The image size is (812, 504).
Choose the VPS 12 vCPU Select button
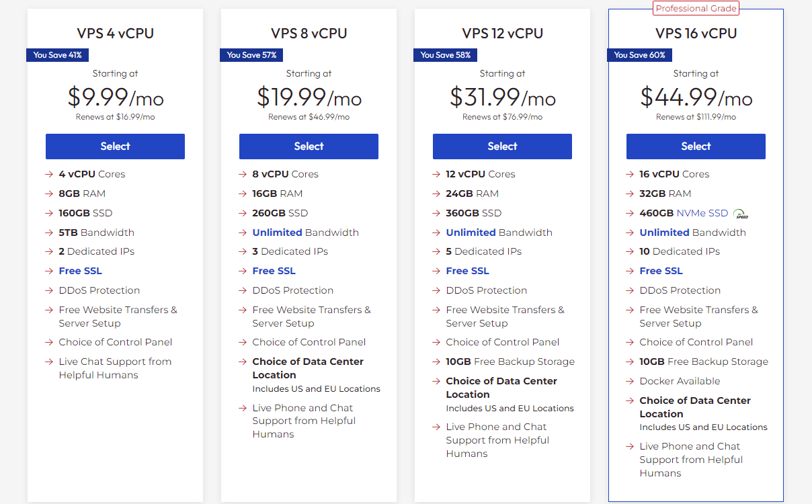click(x=502, y=146)
